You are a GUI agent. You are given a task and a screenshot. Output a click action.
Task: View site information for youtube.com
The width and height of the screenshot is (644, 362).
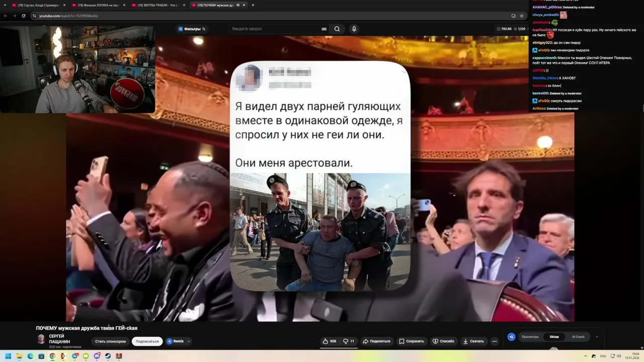click(x=34, y=16)
